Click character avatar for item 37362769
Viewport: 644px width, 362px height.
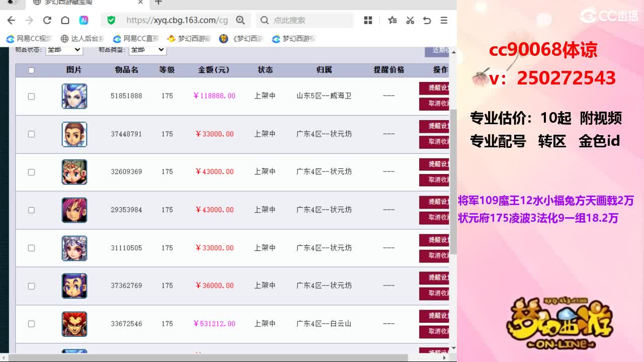click(74, 286)
